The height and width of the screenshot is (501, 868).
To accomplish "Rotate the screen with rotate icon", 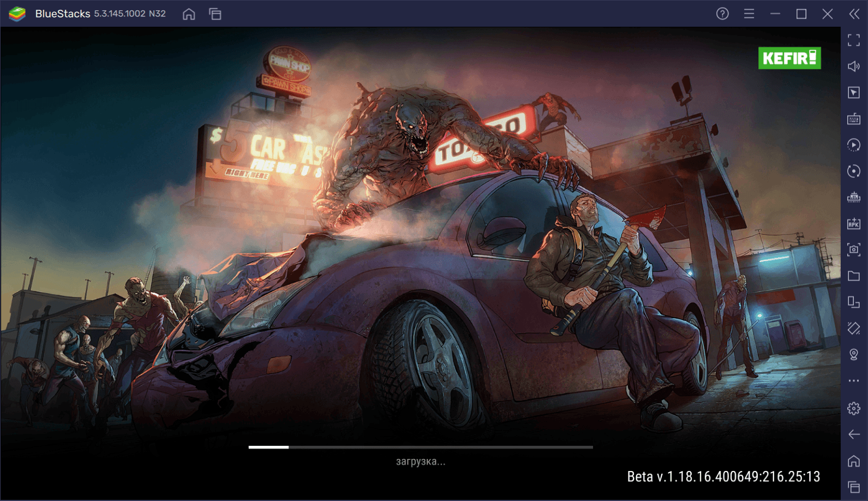I will point(854,302).
